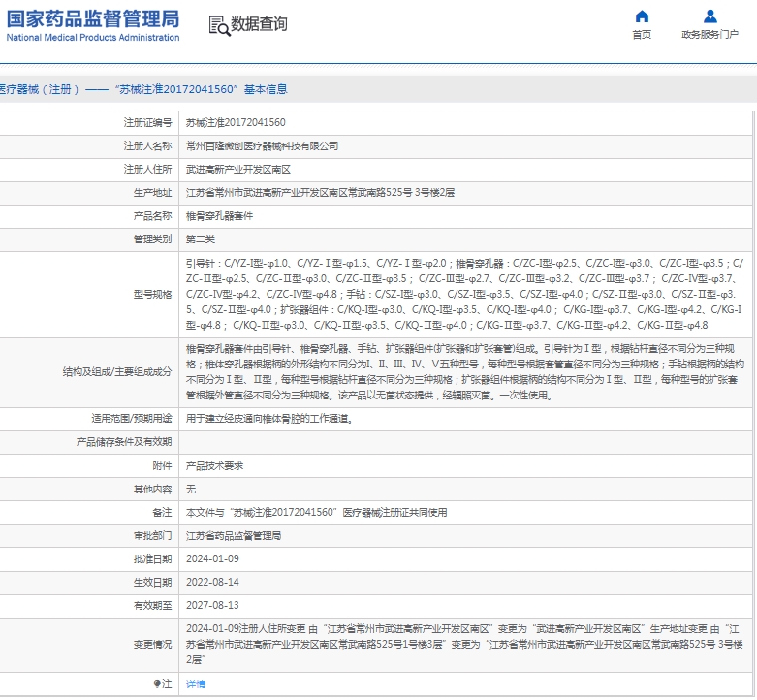
Task: Select expiry date 2027-08-13
Action: pos(212,605)
